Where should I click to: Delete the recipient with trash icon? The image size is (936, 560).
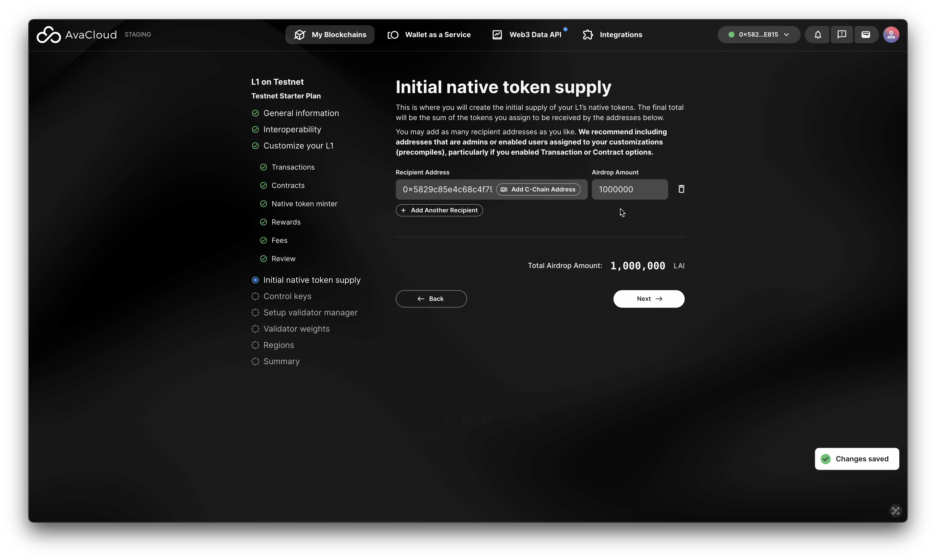click(681, 189)
